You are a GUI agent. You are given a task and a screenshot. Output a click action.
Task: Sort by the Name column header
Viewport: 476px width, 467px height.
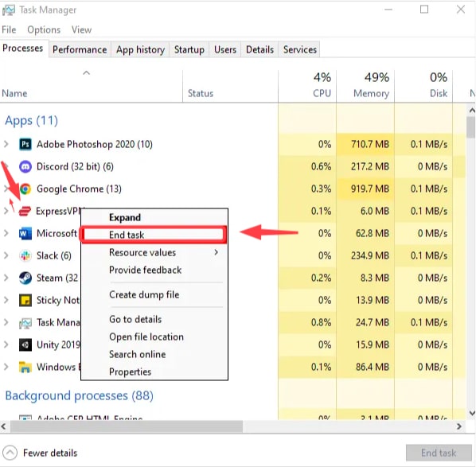click(91, 87)
